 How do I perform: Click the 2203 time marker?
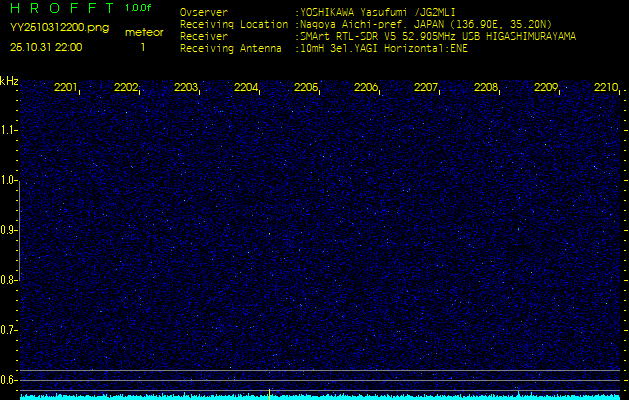click(x=186, y=88)
